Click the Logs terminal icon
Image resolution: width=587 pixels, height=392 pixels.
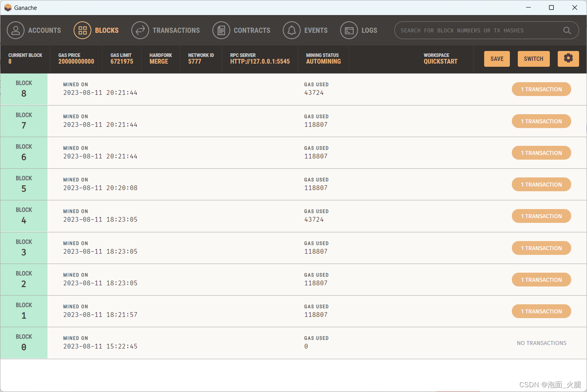(x=349, y=30)
